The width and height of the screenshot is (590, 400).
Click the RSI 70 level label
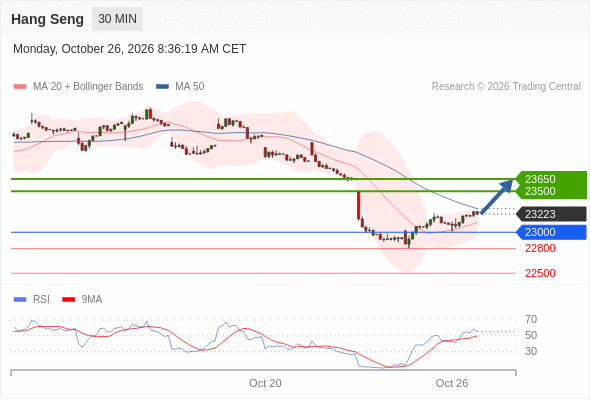tap(531, 319)
